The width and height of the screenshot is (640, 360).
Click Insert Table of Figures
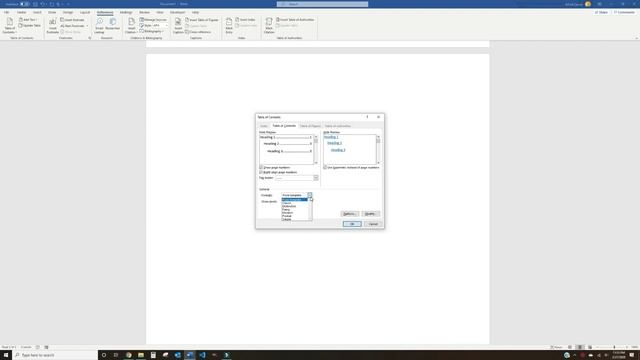tap(202, 20)
